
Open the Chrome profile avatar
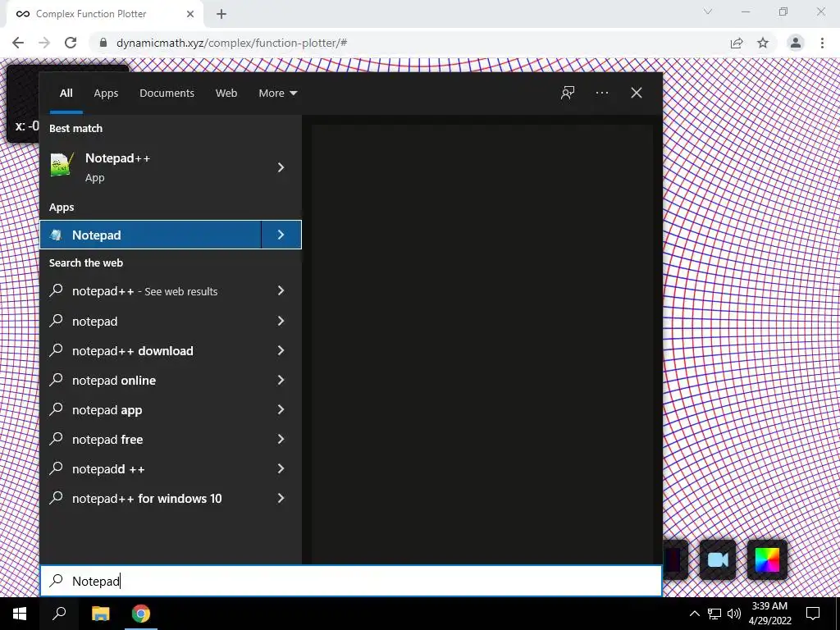coord(796,43)
